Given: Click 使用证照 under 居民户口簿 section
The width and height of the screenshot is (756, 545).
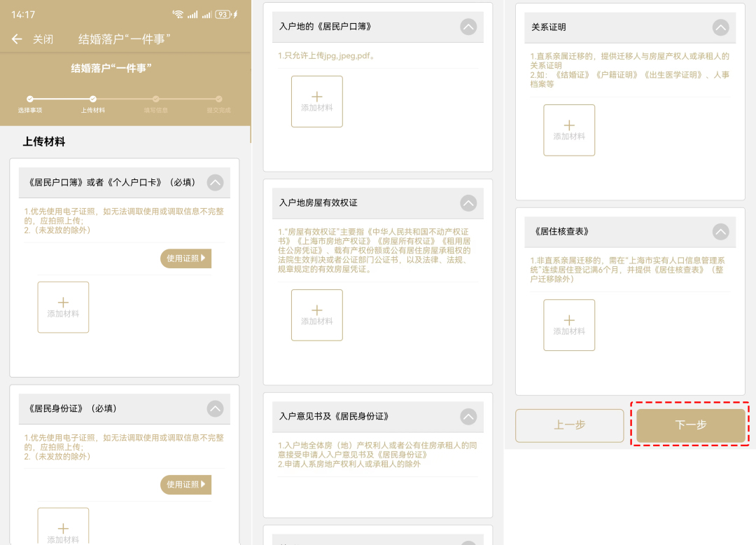Looking at the screenshot, I should coord(185,258).
